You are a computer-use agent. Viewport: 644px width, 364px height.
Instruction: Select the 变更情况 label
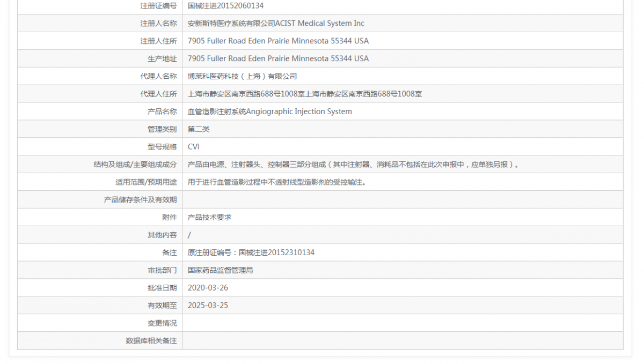click(162, 323)
